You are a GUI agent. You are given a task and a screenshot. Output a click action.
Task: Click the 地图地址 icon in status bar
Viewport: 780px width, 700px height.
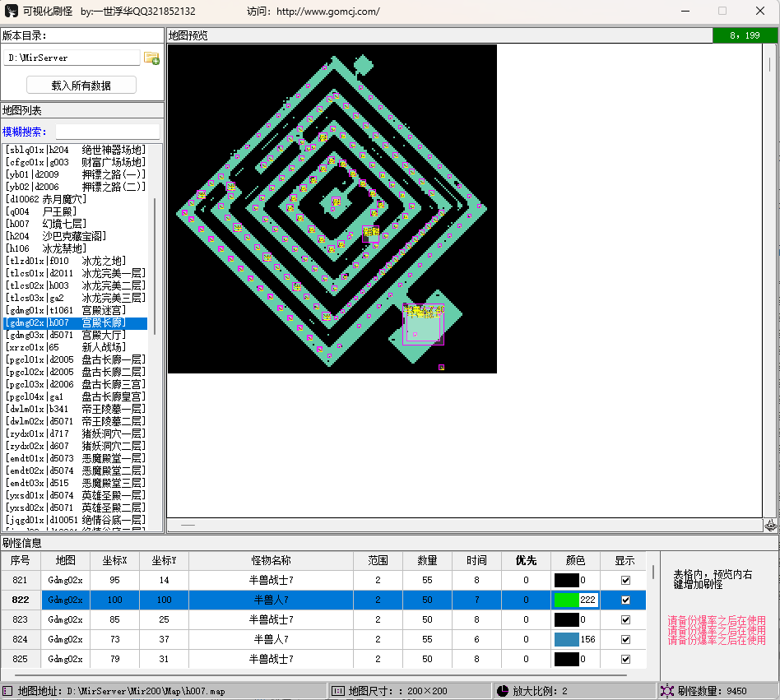point(8,691)
